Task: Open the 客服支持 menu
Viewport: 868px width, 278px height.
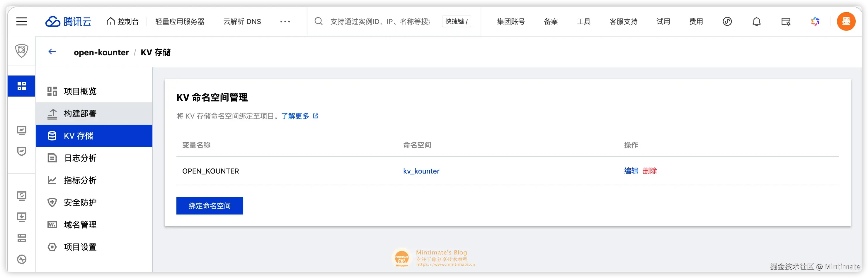Action: point(623,21)
